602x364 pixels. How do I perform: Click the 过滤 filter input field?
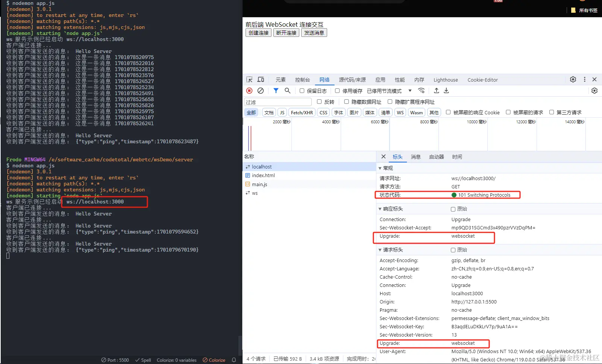tap(278, 102)
